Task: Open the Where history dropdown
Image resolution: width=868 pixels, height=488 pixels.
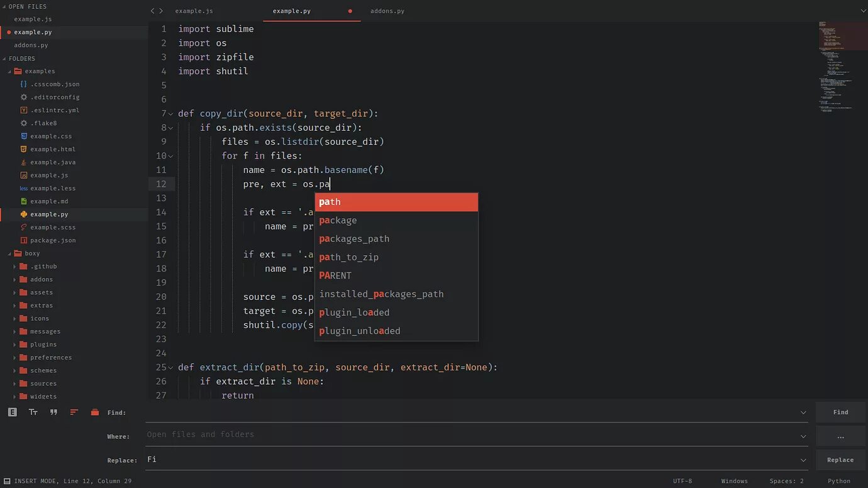Action: click(803, 436)
